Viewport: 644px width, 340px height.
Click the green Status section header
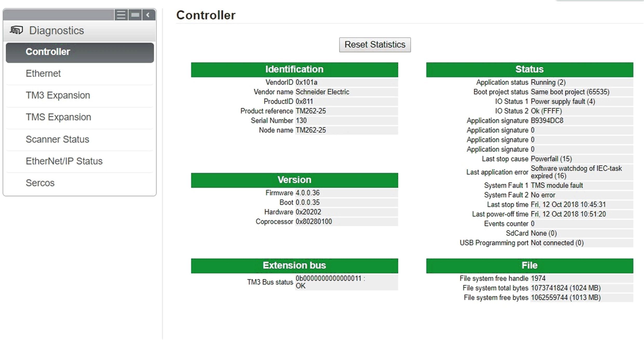[x=529, y=69]
